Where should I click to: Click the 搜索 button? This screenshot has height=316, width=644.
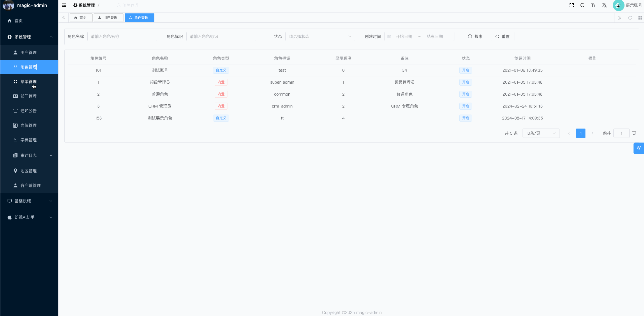tap(475, 36)
